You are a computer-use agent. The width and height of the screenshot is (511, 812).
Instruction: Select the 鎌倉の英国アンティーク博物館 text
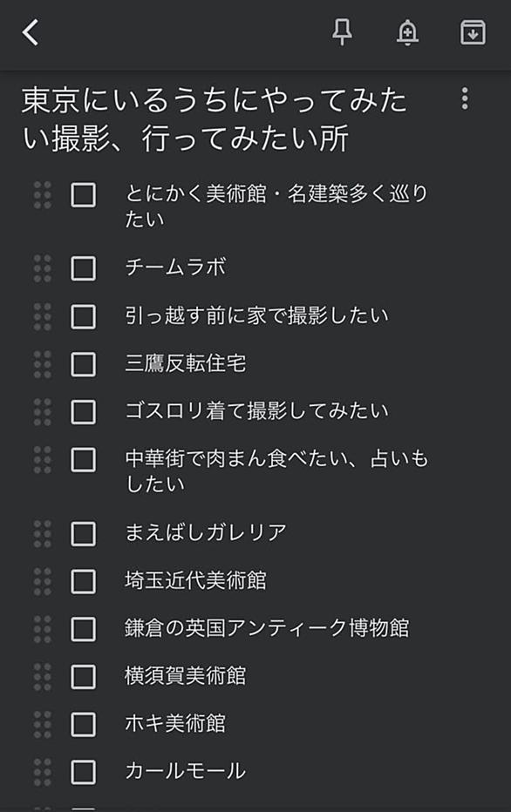coord(267,628)
